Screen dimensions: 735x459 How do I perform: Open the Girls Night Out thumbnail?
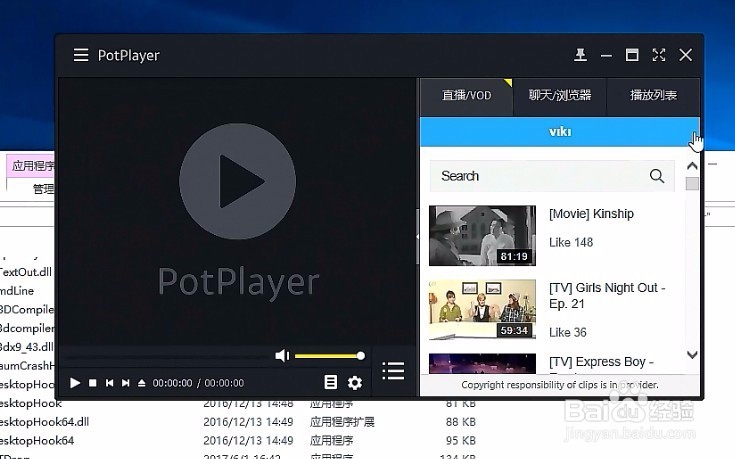coord(482,309)
